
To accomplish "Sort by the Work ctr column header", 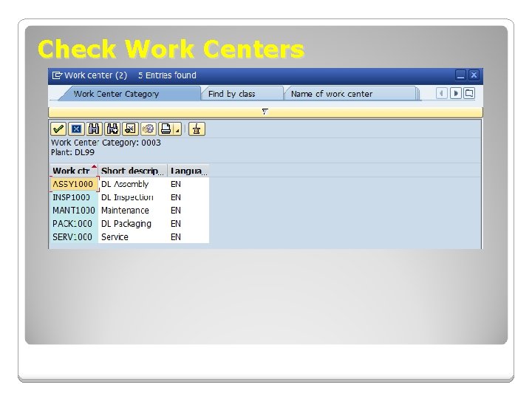I will 74,171.
